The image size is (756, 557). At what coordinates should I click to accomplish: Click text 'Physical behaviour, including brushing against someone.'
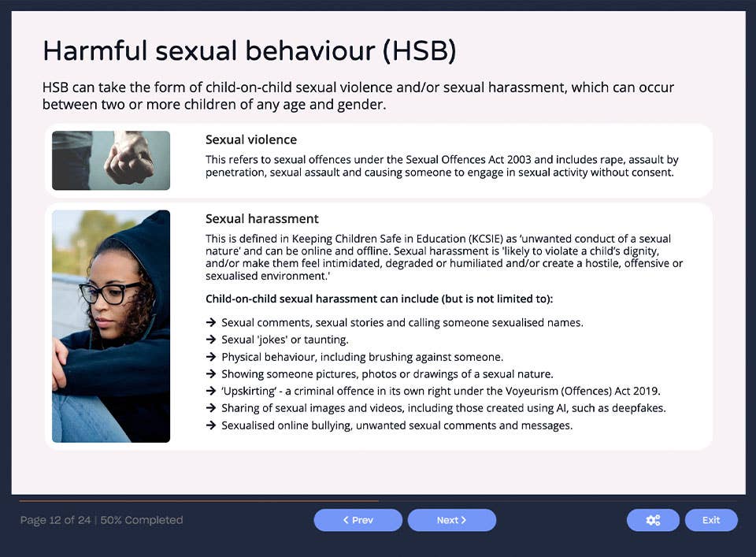click(x=362, y=357)
